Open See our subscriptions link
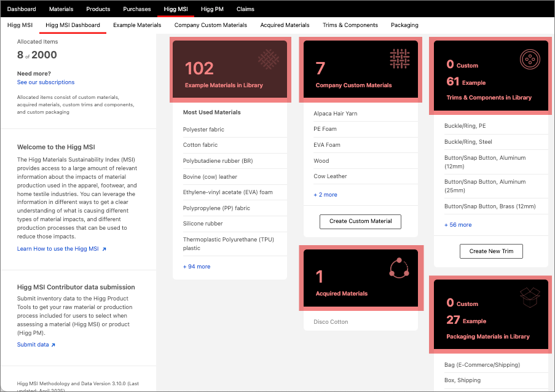 (x=45, y=82)
